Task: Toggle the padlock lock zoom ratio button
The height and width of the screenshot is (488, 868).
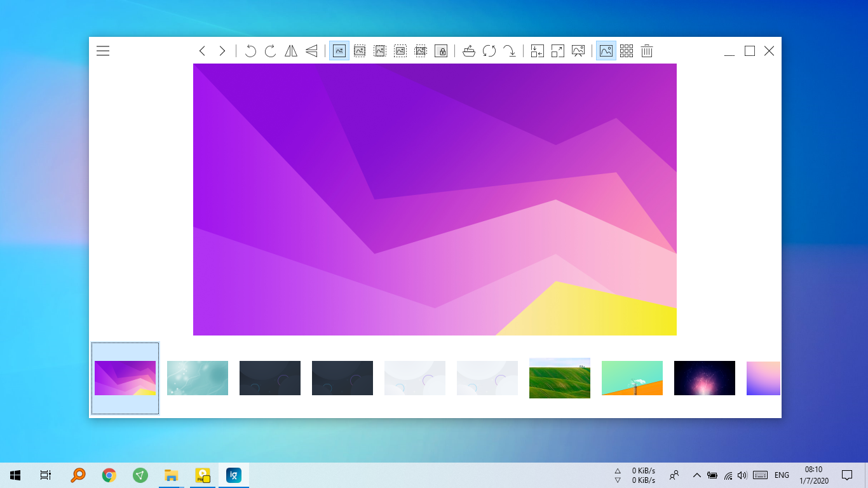Action: pyautogui.click(x=441, y=51)
